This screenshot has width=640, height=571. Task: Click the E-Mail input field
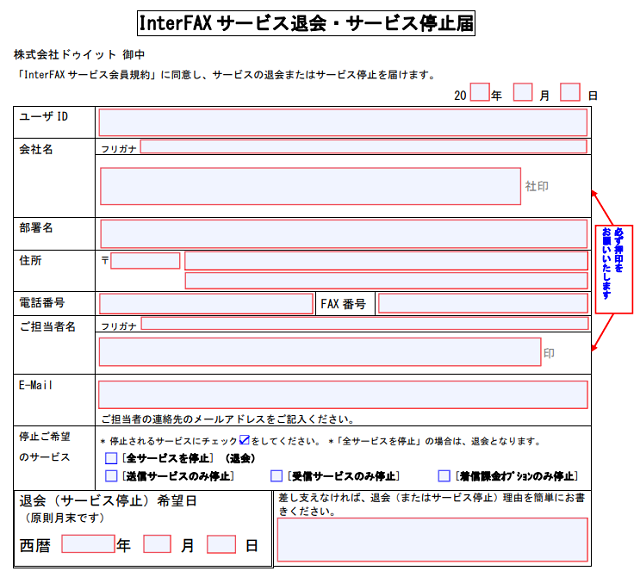coord(343,395)
